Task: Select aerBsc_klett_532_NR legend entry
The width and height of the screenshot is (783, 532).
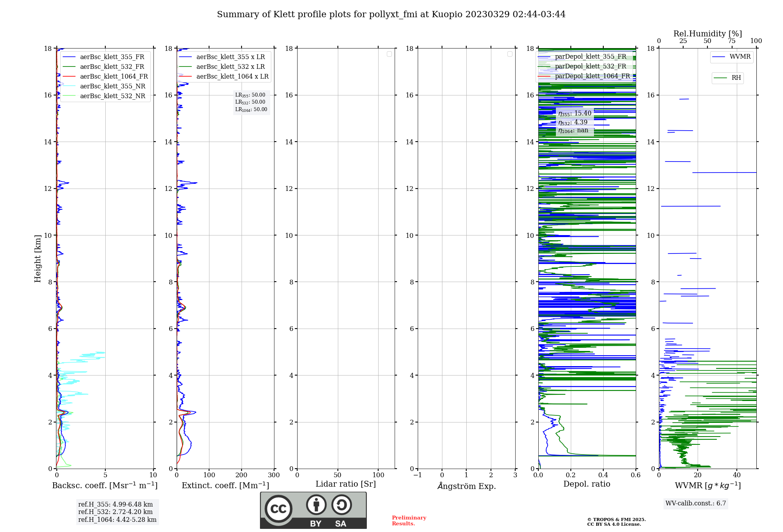Action: point(104,96)
